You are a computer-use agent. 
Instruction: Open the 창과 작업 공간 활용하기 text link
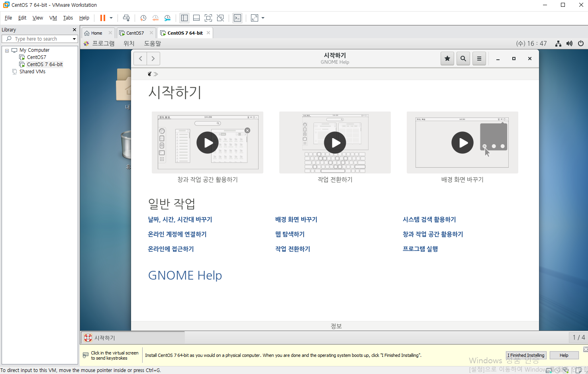pyautogui.click(x=433, y=234)
